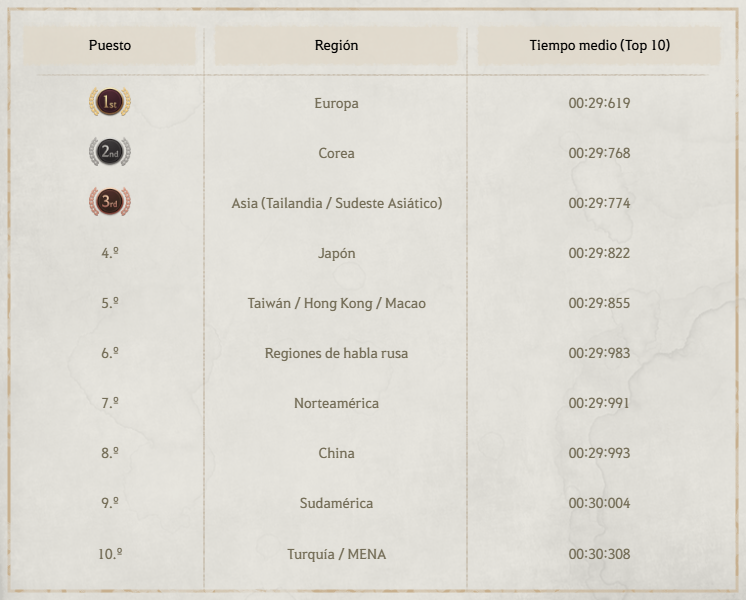Click the 4.º rank position cell
Image resolution: width=746 pixels, height=600 pixels.
[x=110, y=253]
